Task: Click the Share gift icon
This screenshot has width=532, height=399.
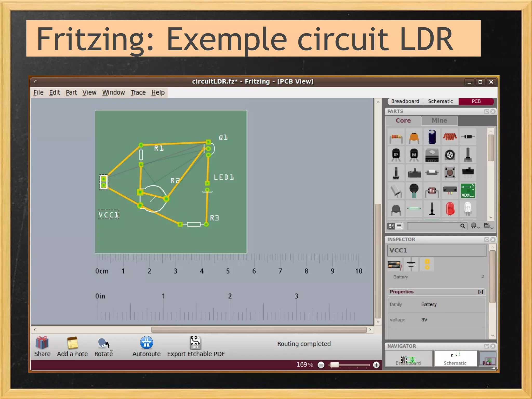Action: point(42,343)
